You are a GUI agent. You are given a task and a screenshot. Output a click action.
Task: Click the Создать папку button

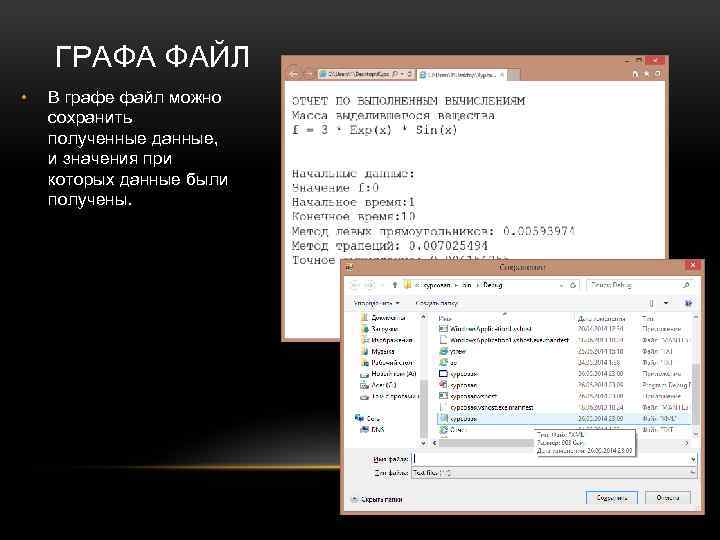pyautogui.click(x=436, y=303)
